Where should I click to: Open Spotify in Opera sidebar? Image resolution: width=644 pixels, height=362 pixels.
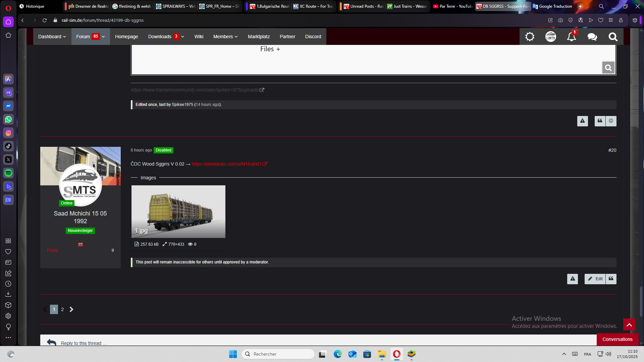point(8,173)
